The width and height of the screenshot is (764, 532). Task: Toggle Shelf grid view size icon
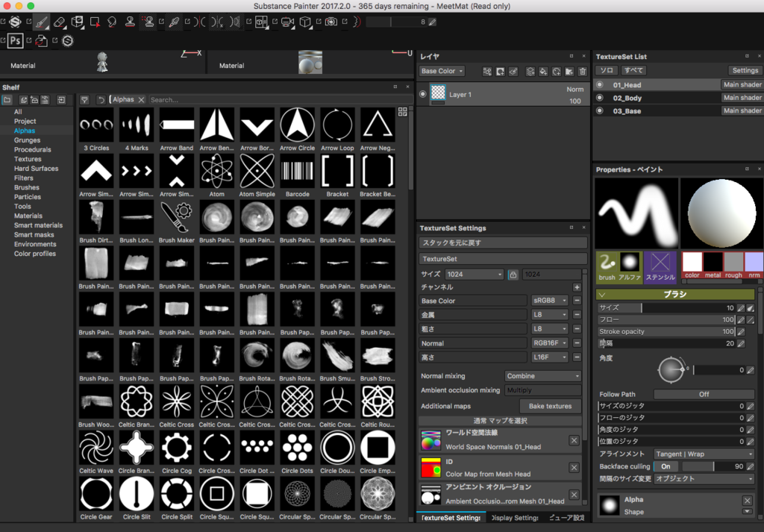[402, 112]
